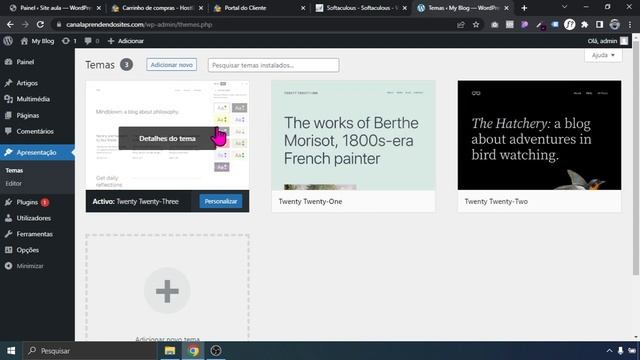Expand the Ajuda help dropdown
Viewport: 640px width, 360px height.
coord(603,55)
